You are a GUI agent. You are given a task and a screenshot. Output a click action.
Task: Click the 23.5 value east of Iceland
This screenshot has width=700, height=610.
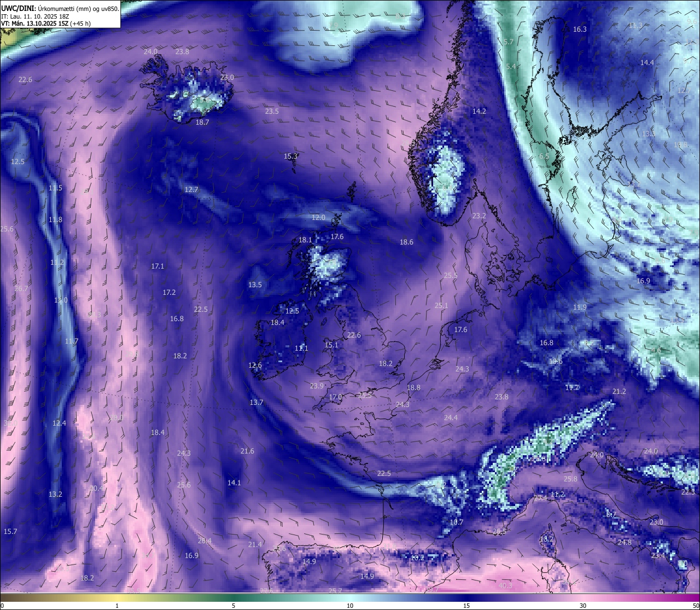[272, 111]
